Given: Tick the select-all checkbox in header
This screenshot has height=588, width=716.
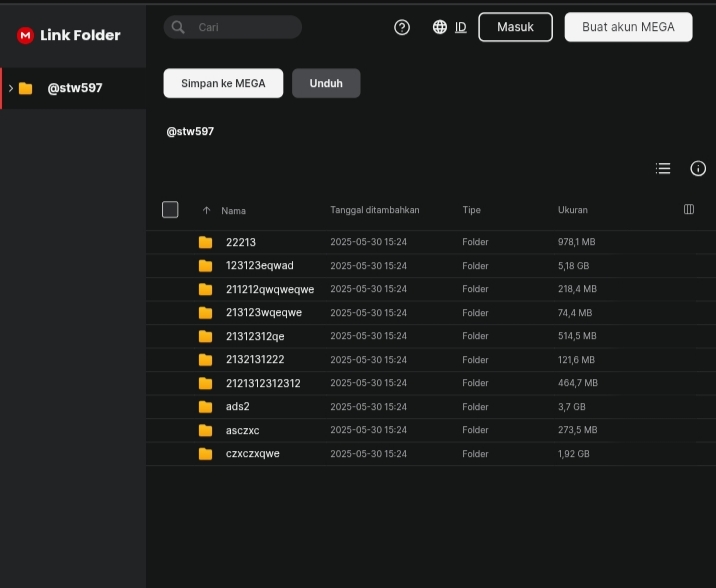Looking at the screenshot, I should pyautogui.click(x=170, y=210).
